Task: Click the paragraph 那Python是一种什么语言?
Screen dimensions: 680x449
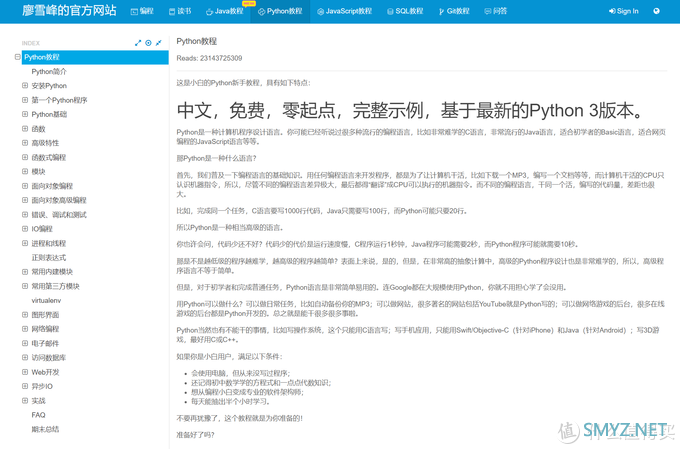Action: point(216,158)
